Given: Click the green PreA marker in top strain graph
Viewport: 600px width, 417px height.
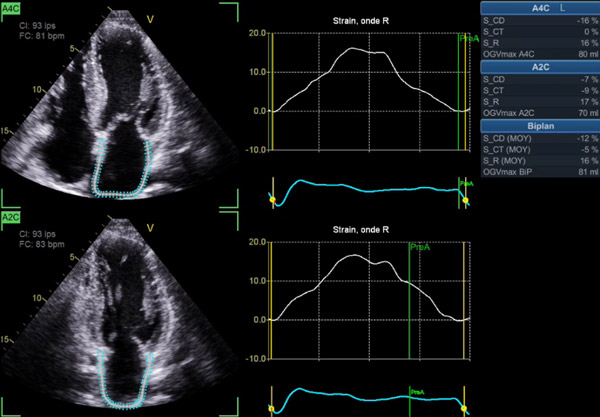Looking at the screenshot, I should [x=467, y=38].
